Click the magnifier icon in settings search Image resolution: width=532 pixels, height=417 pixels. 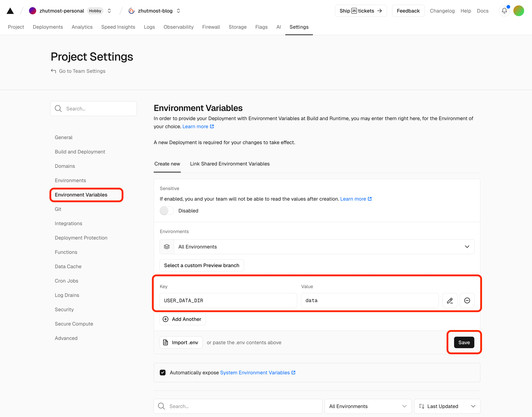point(58,108)
